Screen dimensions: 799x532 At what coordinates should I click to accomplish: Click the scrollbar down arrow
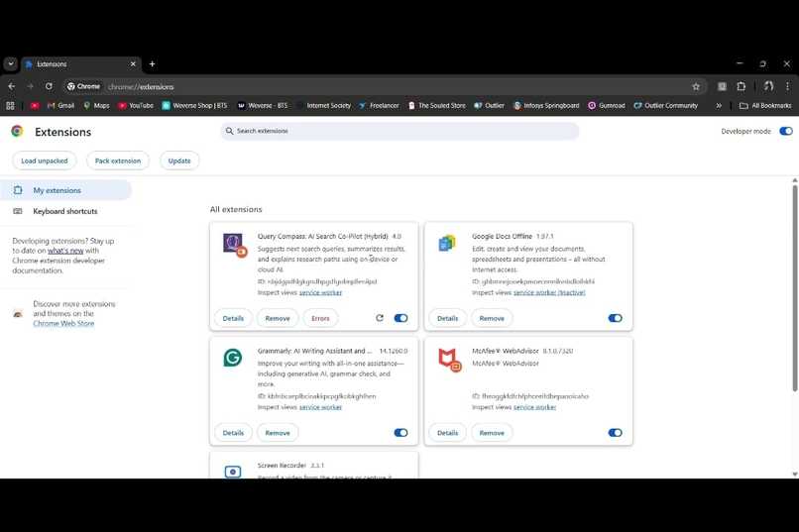click(795, 474)
